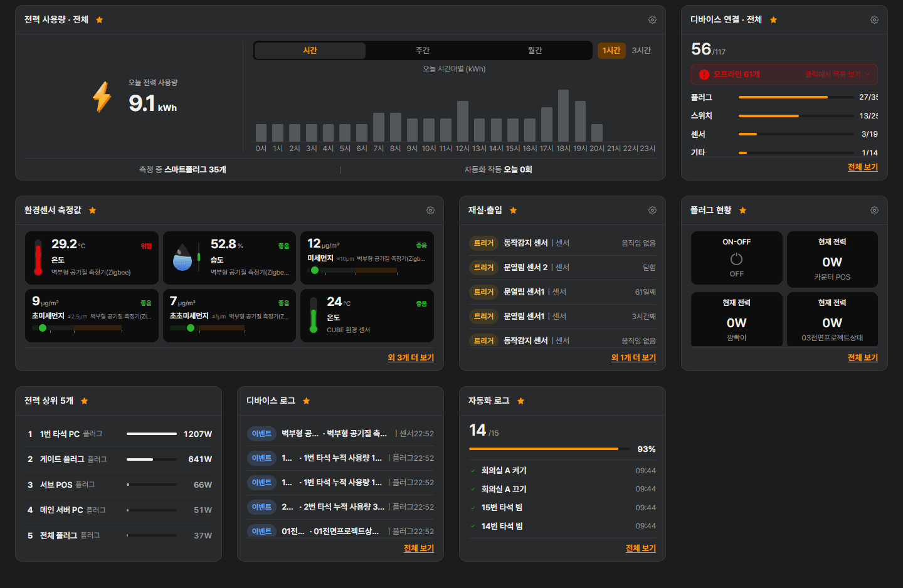
Task: Click the 외 1개 더 보기 link
Action: tap(633, 358)
